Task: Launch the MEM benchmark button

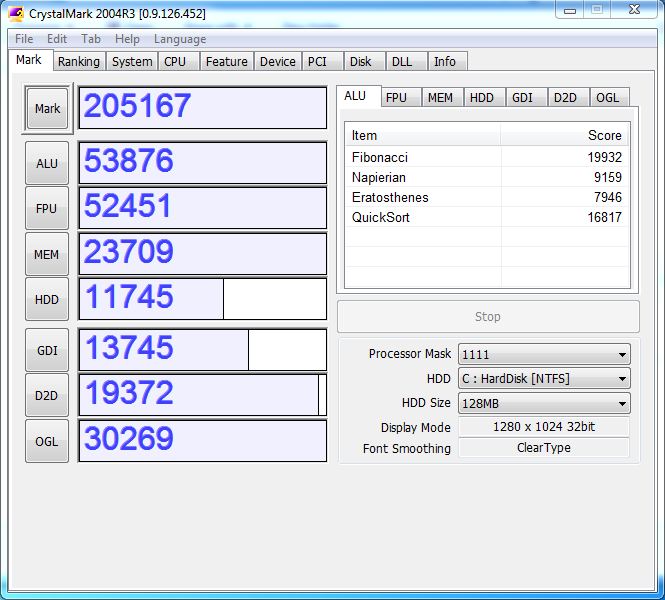Action: [47, 255]
